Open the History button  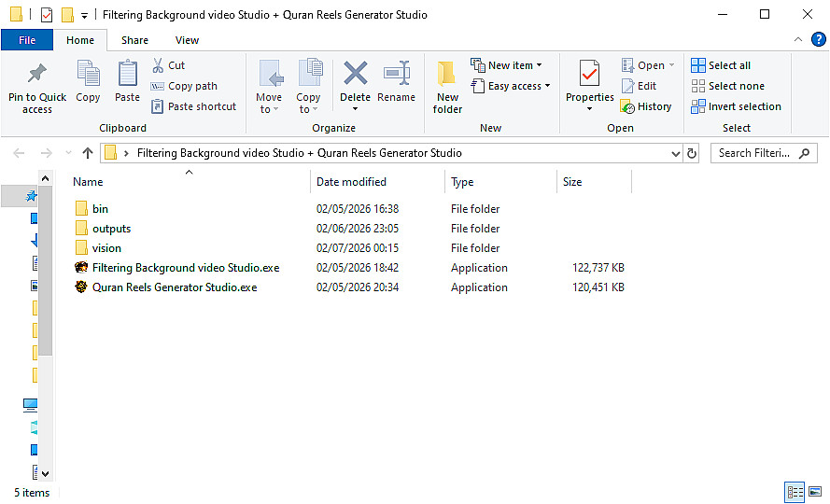(x=645, y=106)
